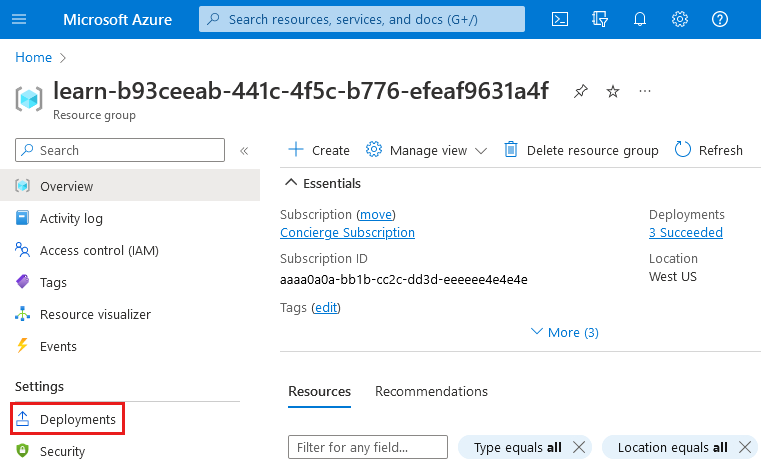Click the circular Refresh icon
The image size is (761, 471).
[x=682, y=150]
